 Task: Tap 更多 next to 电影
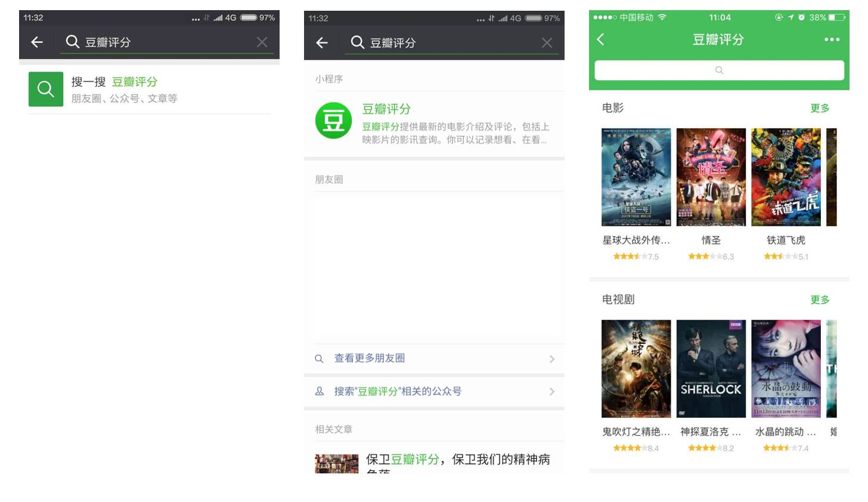820,108
